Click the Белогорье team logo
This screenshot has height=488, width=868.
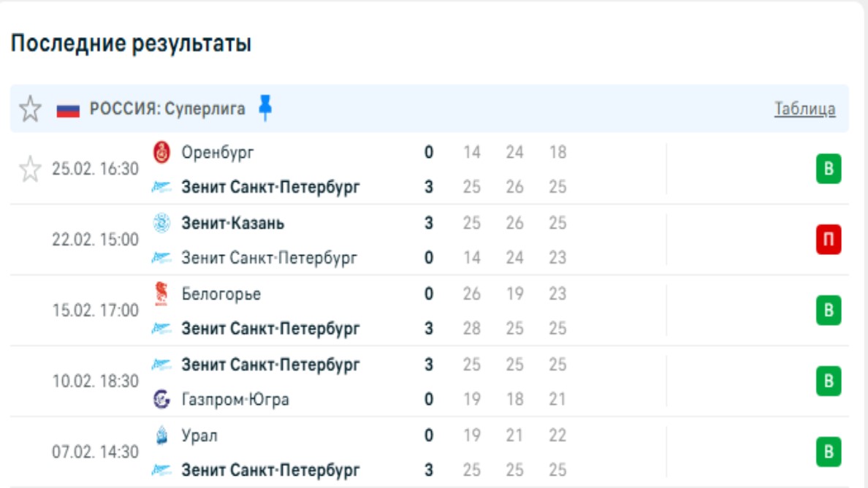(161, 294)
